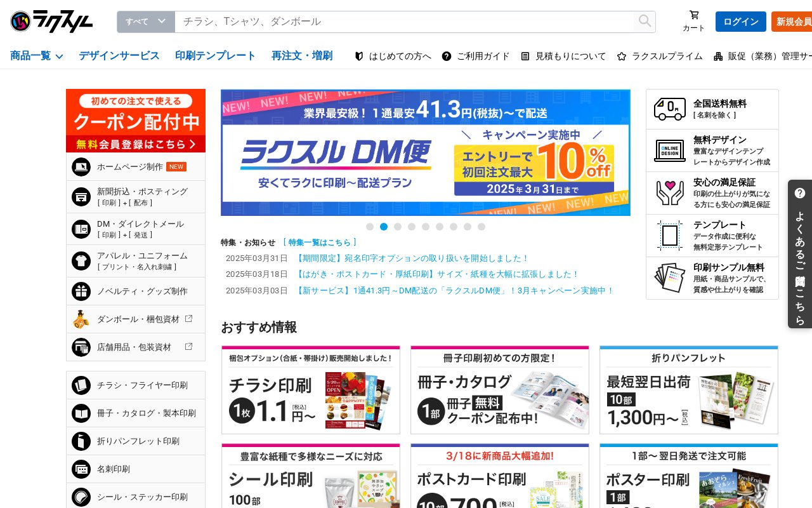The width and height of the screenshot is (812, 508).
Task: Select the ninth carousel dot
Action: (x=481, y=227)
